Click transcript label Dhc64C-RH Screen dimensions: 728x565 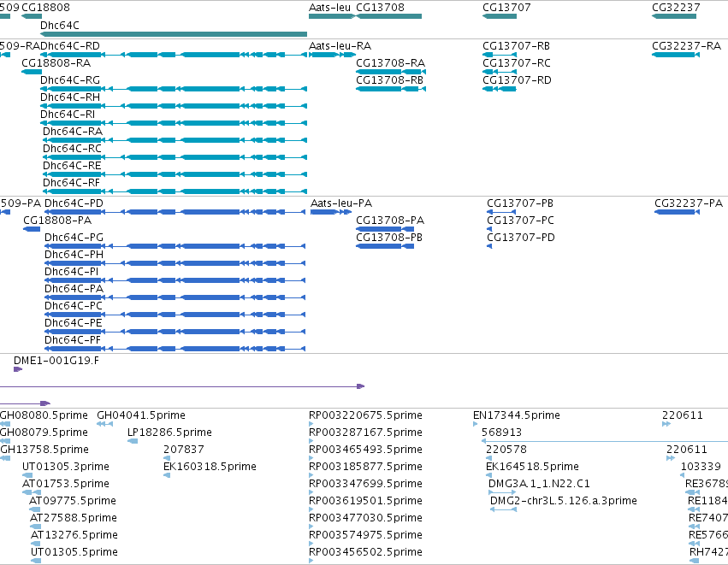[x=70, y=97]
